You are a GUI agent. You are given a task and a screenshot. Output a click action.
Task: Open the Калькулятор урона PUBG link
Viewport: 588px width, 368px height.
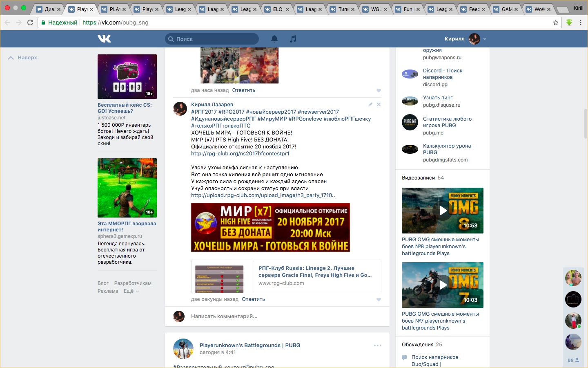447,149
